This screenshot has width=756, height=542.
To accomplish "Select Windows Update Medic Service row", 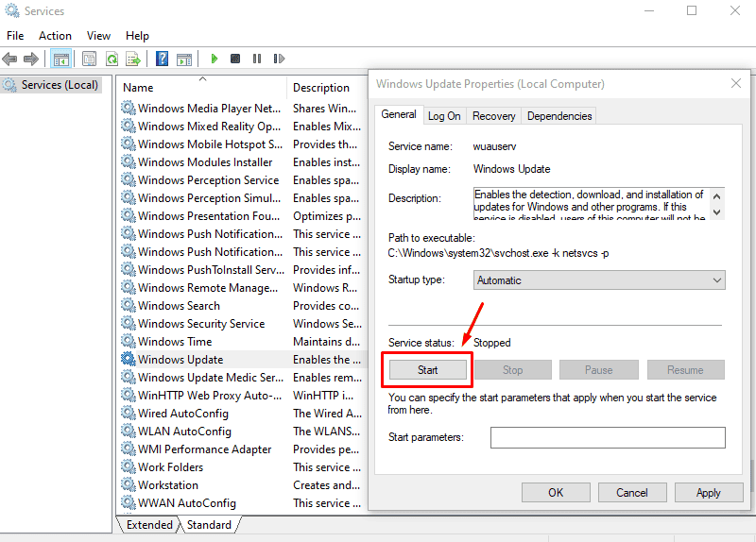I will [x=241, y=378].
